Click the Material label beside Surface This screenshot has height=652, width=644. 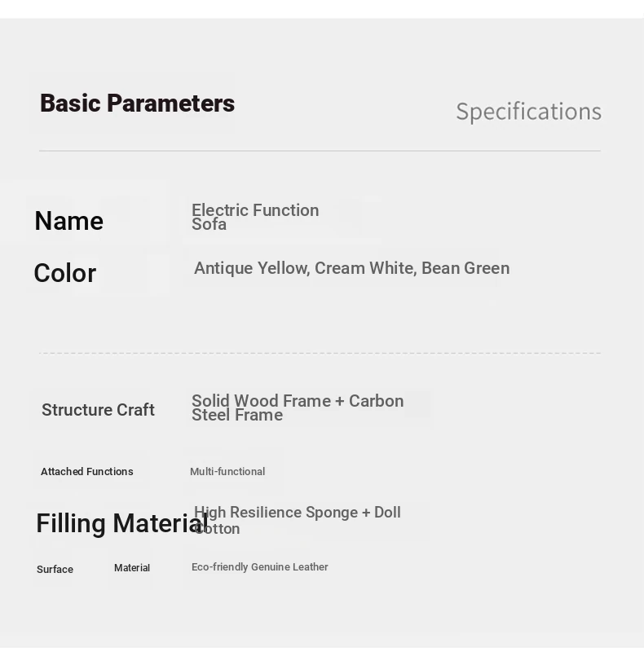coord(132,568)
